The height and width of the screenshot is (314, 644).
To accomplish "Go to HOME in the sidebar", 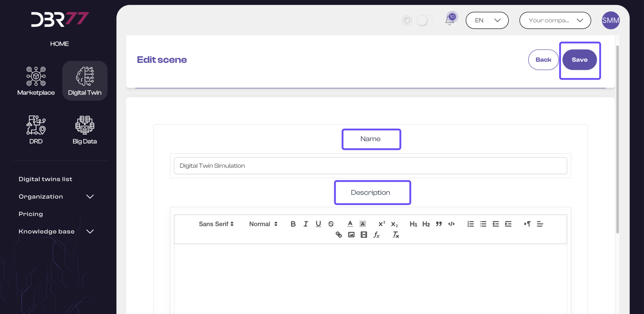I will 59,44.
